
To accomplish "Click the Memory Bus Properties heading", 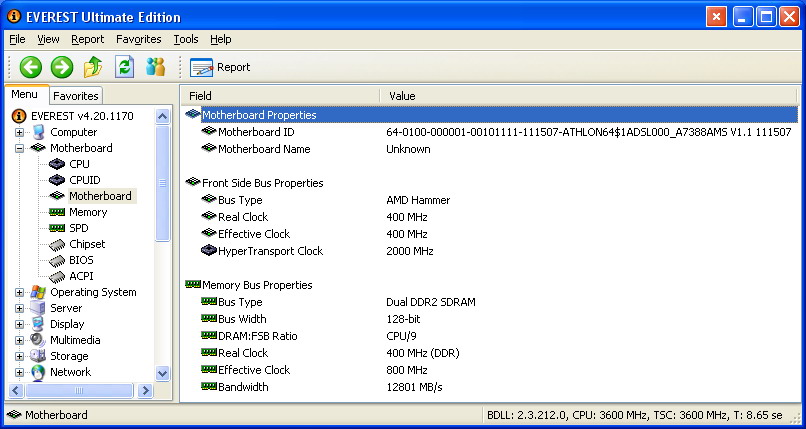I will (x=257, y=285).
